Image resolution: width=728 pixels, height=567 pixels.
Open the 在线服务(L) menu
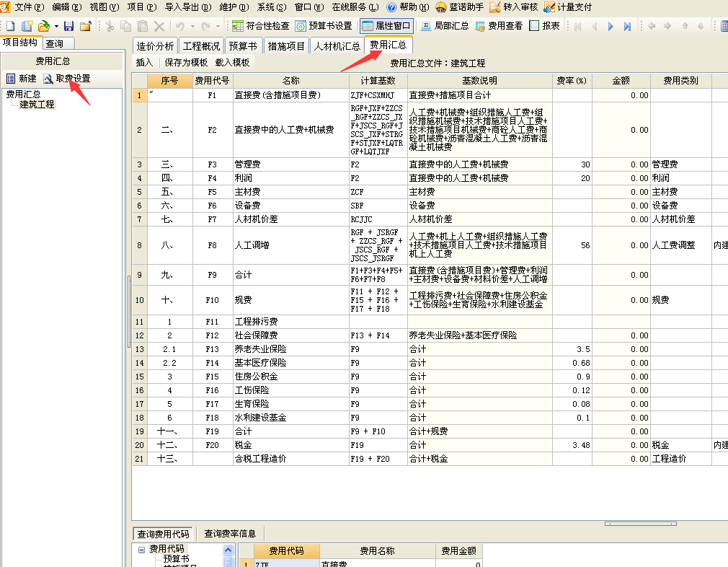click(355, 7)
